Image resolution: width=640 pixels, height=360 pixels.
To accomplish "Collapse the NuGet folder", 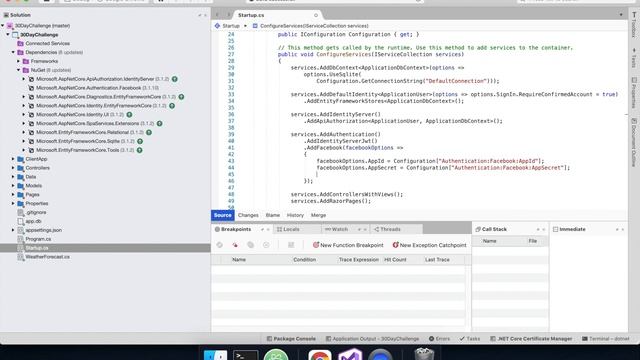I will (x=18, y=70).
